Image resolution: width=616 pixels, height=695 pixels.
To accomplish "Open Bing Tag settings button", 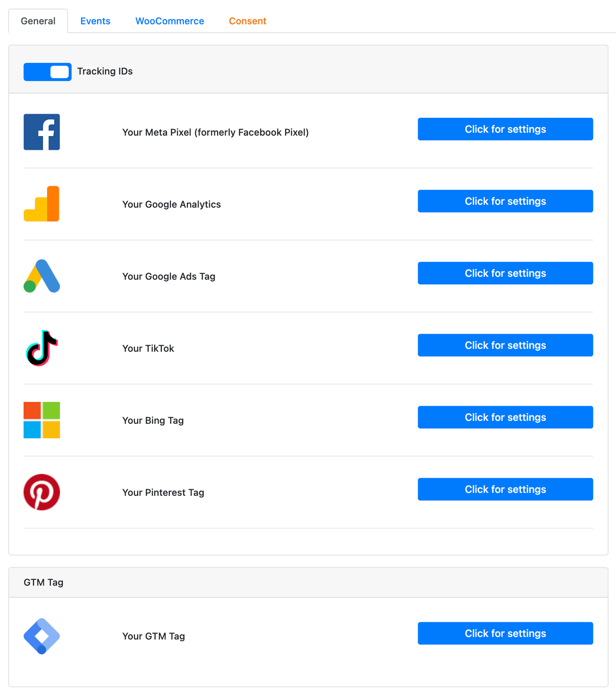I will (505, 417).
